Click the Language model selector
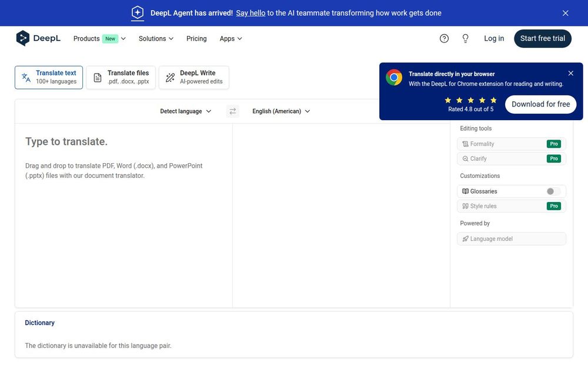 point(512,238)
